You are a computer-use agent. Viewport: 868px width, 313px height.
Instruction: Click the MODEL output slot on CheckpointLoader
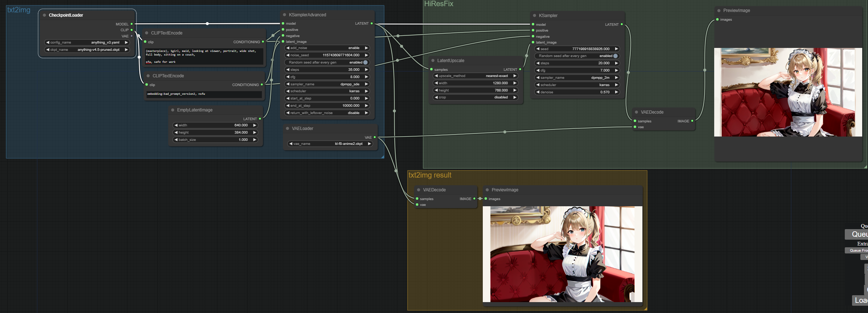(131, 24)
